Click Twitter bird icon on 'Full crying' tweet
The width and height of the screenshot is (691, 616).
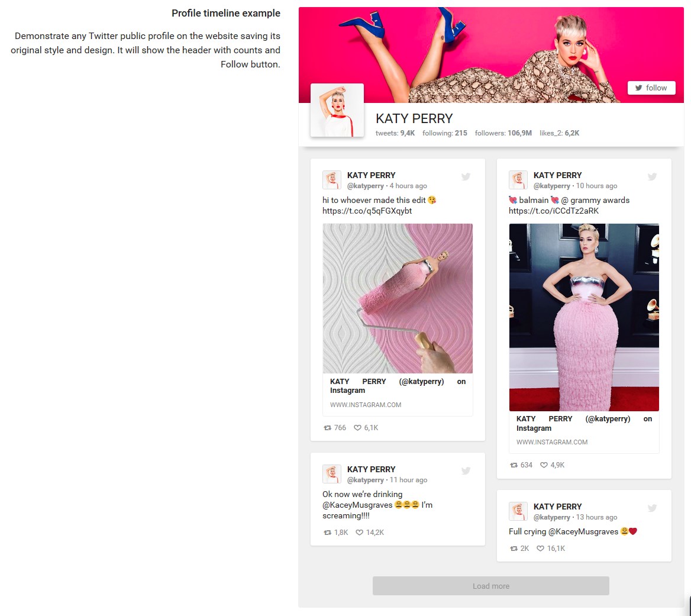[x=652, y=508]
